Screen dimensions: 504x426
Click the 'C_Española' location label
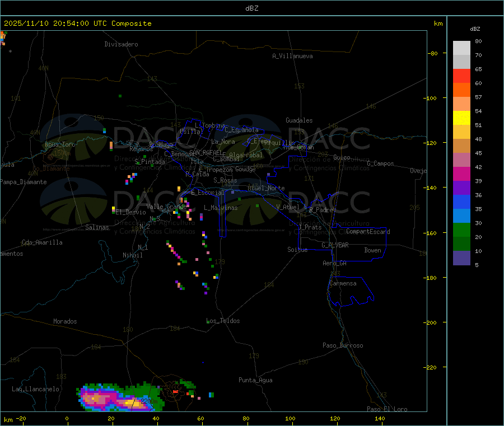click(x=242, y=130)
